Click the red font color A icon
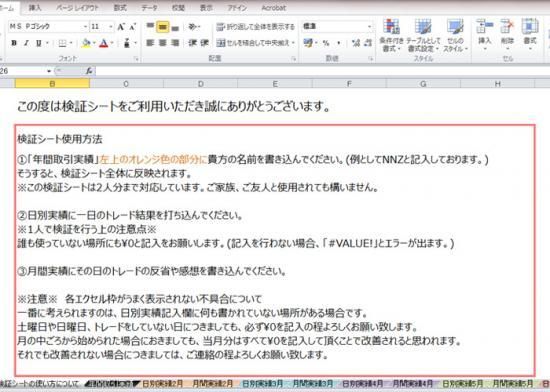Viewport: 550px width, 392px height. click(104, 43)
